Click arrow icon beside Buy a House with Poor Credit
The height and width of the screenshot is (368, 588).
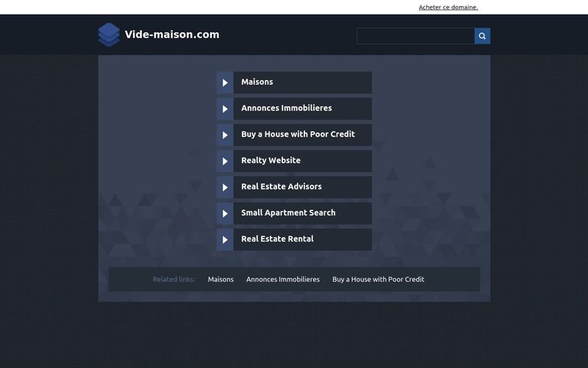tap(225, 135)
